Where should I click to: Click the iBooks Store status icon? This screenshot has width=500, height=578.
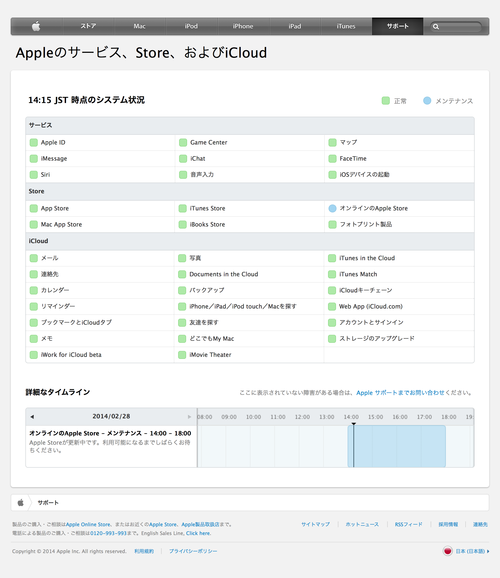pos(183,224)
